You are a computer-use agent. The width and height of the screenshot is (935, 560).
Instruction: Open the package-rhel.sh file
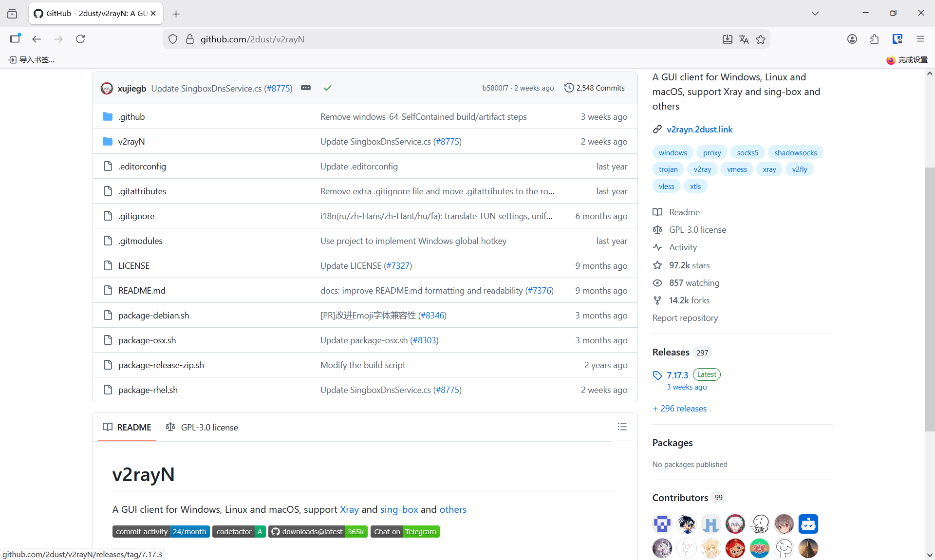coord(148,390)
